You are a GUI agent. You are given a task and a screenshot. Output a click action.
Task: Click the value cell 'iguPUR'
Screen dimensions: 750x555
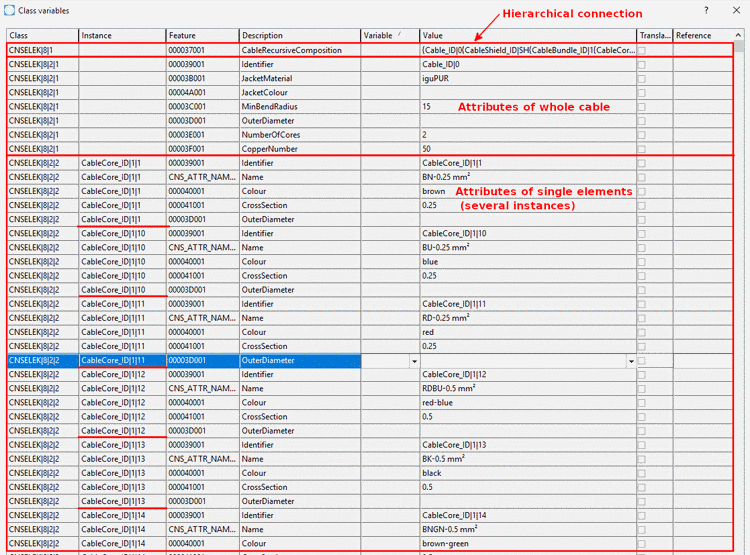point(528,78)
